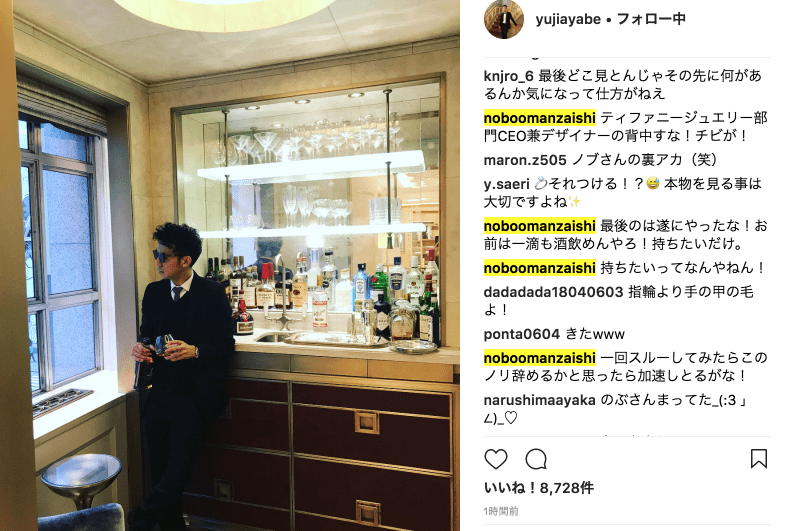785x531 pixels.
Task: Like the post with the heart icon
Action: [x=496, y=459]
